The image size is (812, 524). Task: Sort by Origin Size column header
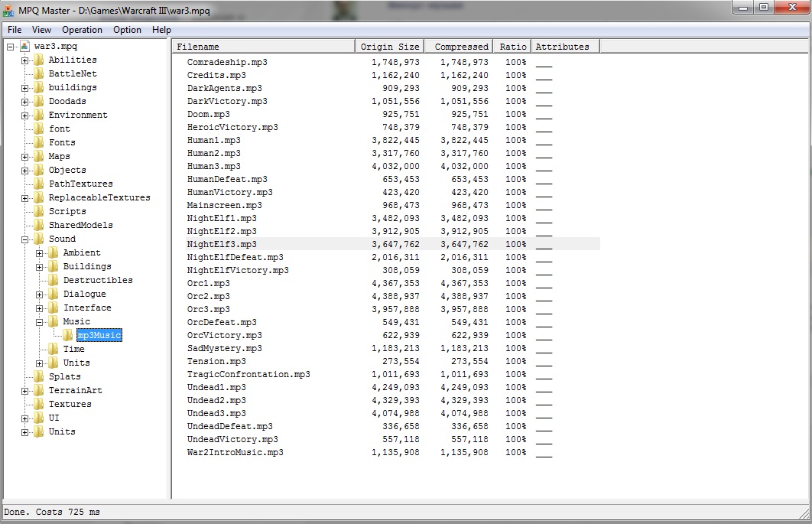389,47
